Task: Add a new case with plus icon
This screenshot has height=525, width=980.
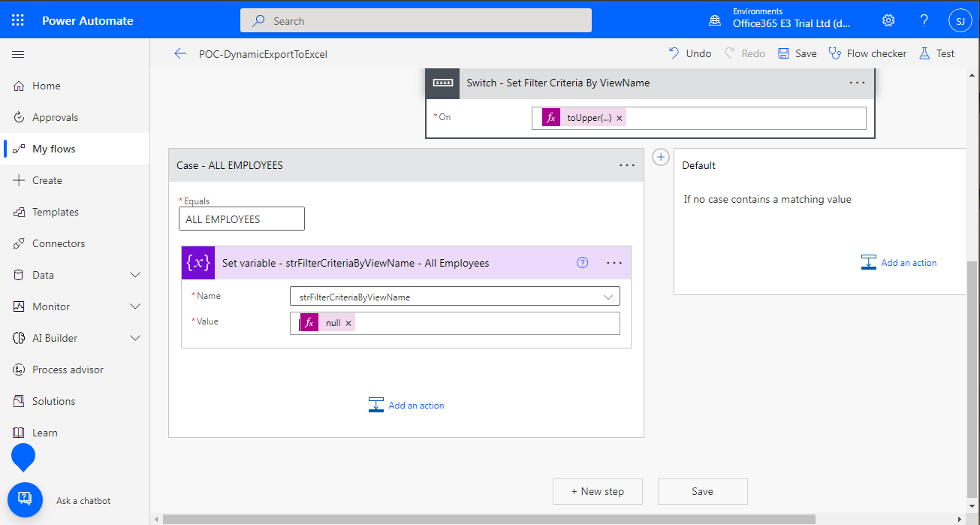Action: tap(660, 157)
